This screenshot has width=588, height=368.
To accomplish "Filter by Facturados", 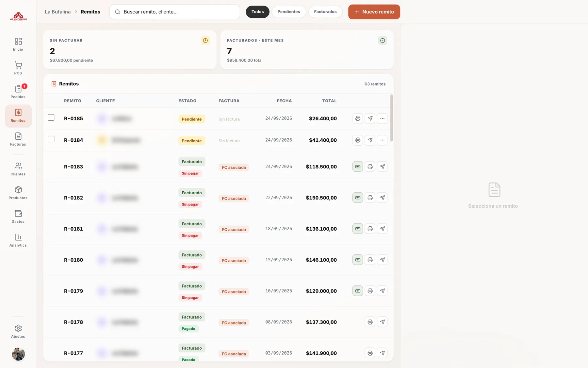I will click(x=325, y=12).
